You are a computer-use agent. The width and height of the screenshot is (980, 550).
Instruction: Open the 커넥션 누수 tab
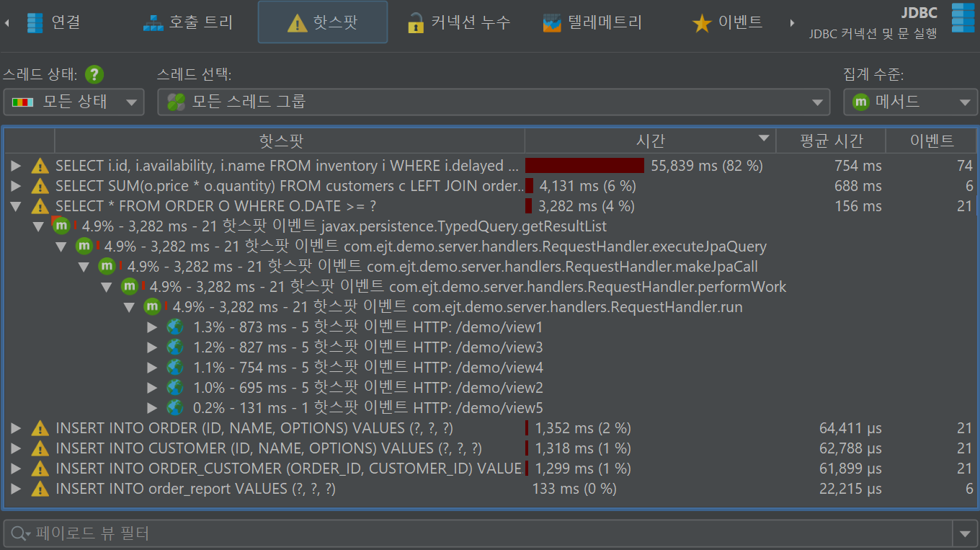point(458,22)
